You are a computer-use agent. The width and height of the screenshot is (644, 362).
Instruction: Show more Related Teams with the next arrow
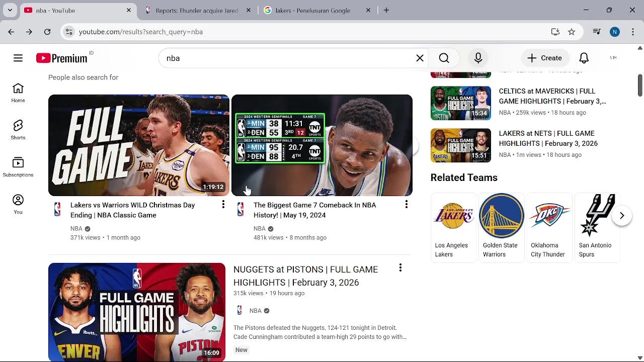(622, 216)
